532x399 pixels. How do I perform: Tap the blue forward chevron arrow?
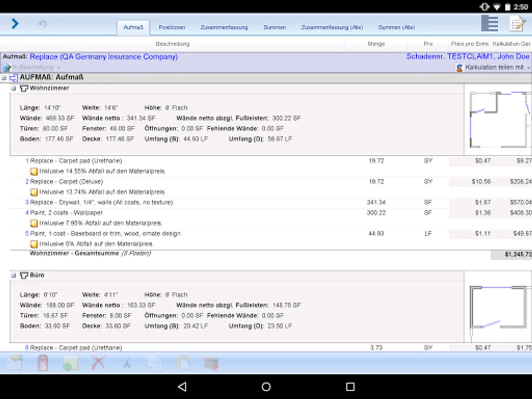(x=15, y=23)
